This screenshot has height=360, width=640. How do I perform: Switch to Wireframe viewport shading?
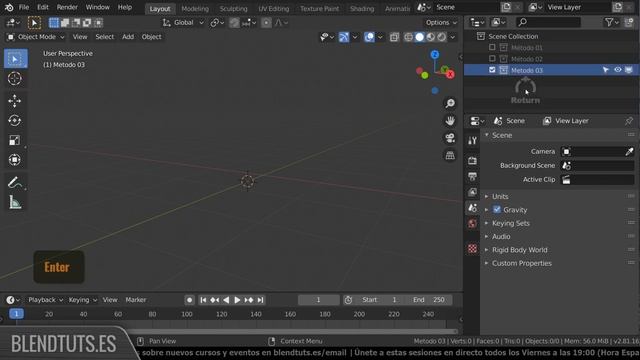[408, 37]
